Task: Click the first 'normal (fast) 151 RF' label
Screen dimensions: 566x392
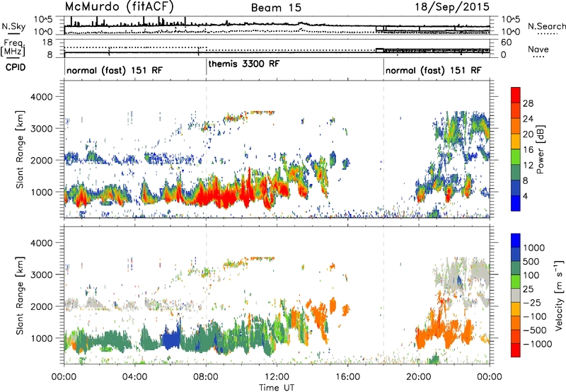Action: (x=115, y=70)
